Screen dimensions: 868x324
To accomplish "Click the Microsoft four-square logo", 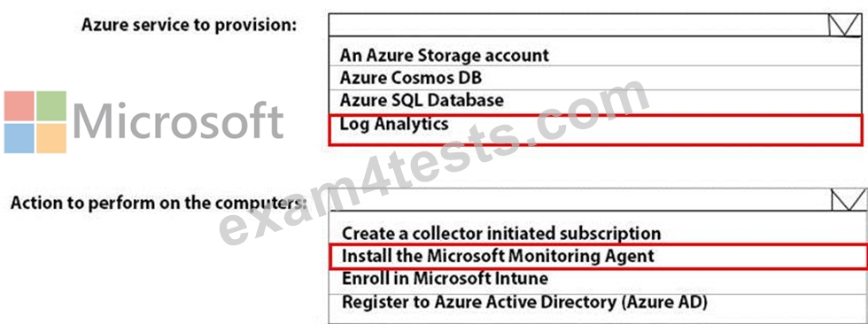I will (35, 122).
